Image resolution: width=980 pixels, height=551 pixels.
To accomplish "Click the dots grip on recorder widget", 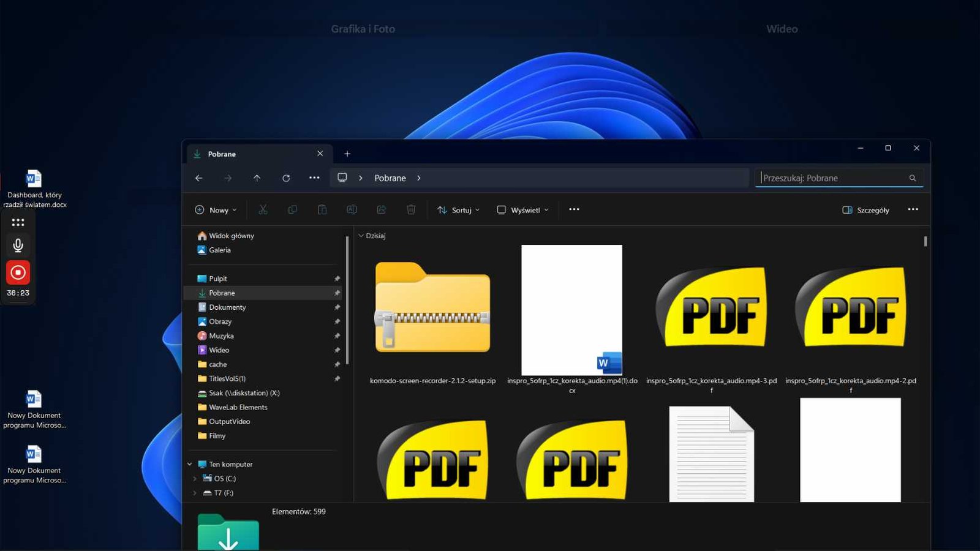I will (x=18, y=222).
